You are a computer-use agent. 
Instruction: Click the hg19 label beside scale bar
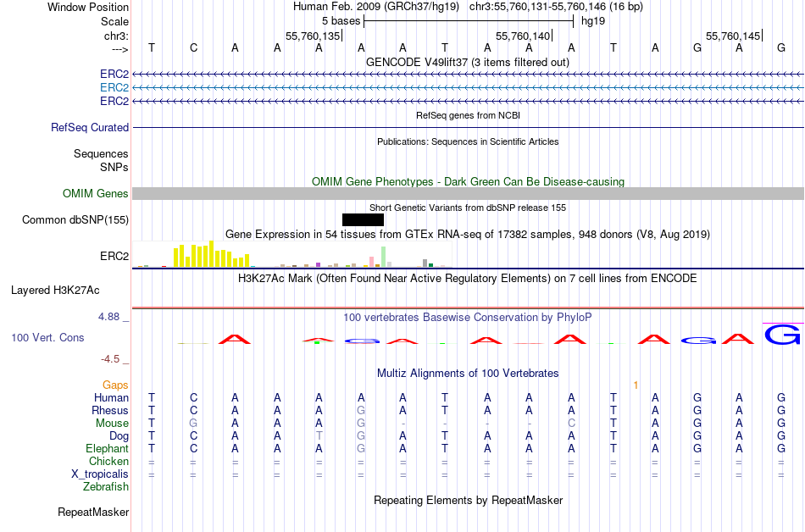593,21
